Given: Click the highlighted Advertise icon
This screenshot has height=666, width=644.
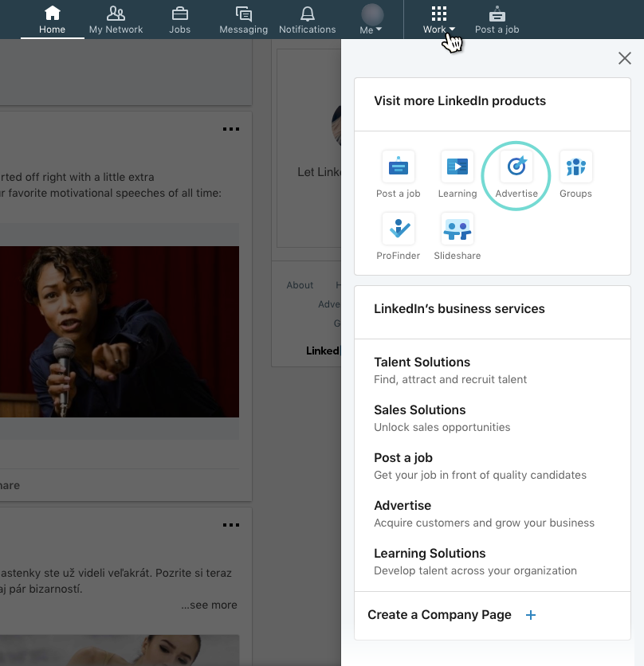Looking at the screenshot, I should coord(516,167).
